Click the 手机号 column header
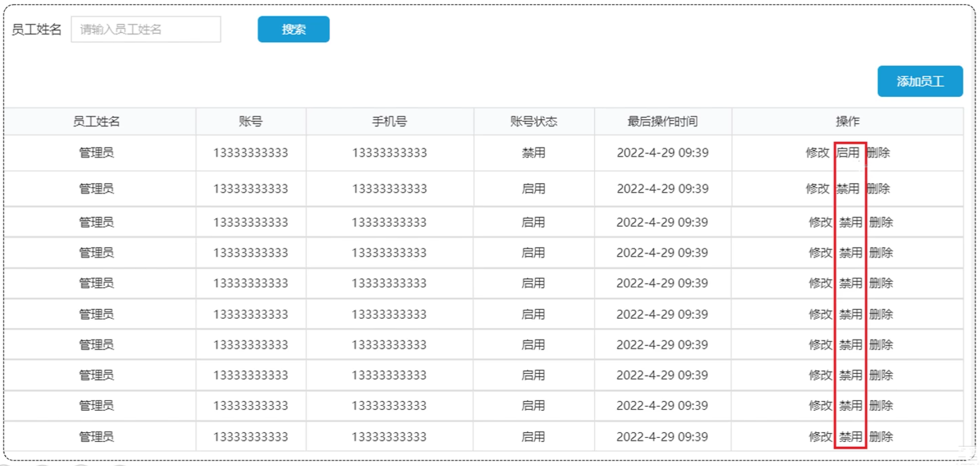 (389, 122)
